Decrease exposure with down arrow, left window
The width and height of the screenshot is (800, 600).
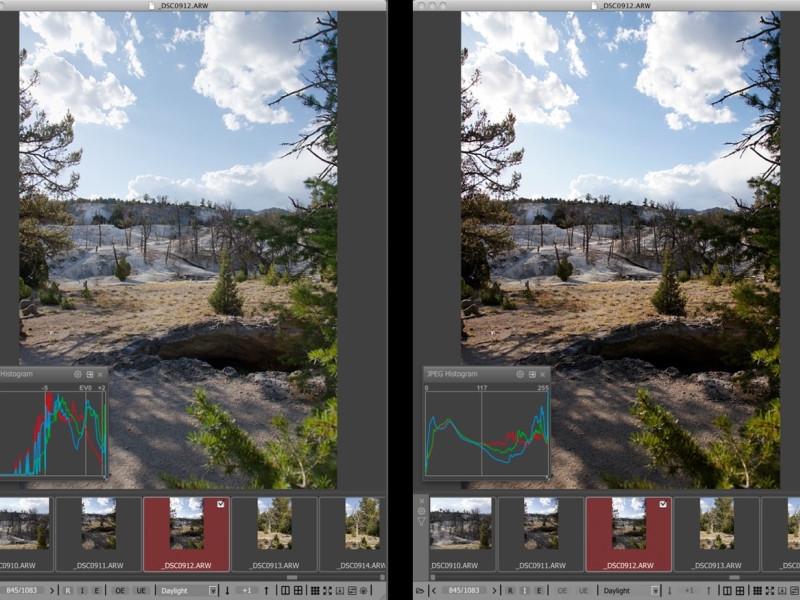[x=228, y=590]
